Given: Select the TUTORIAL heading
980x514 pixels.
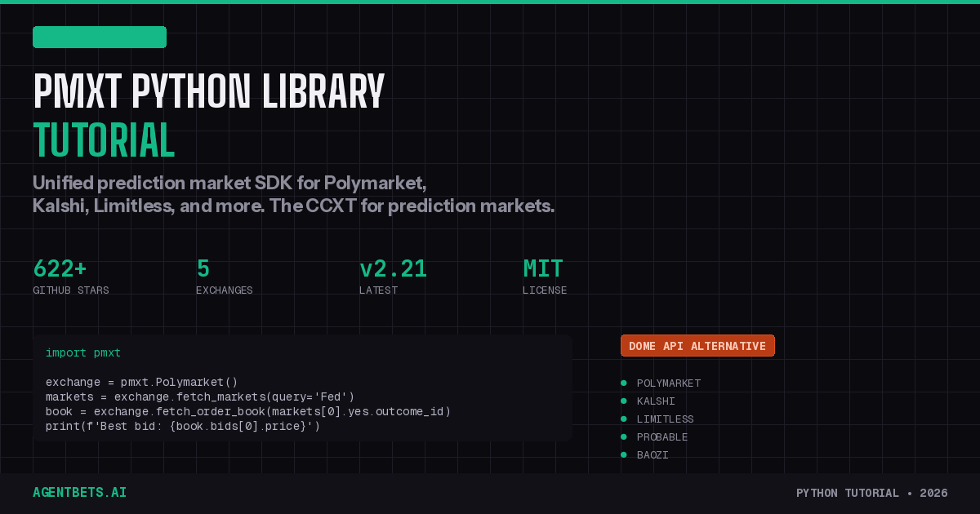Looking at the screenshot, I should (x=104, y=140).
